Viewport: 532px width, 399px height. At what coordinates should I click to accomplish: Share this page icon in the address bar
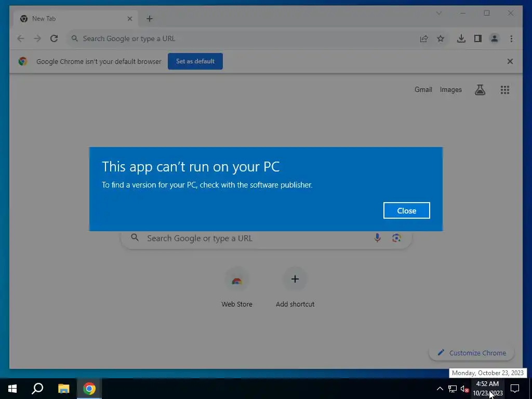click(424, 38)
